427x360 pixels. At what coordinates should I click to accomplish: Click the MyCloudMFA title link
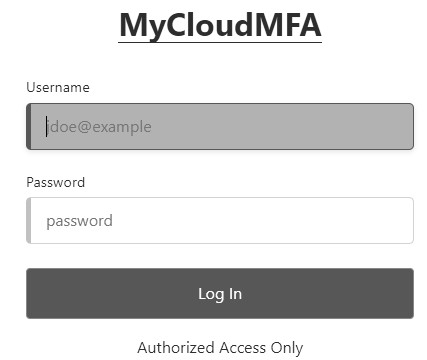point(220,26)
